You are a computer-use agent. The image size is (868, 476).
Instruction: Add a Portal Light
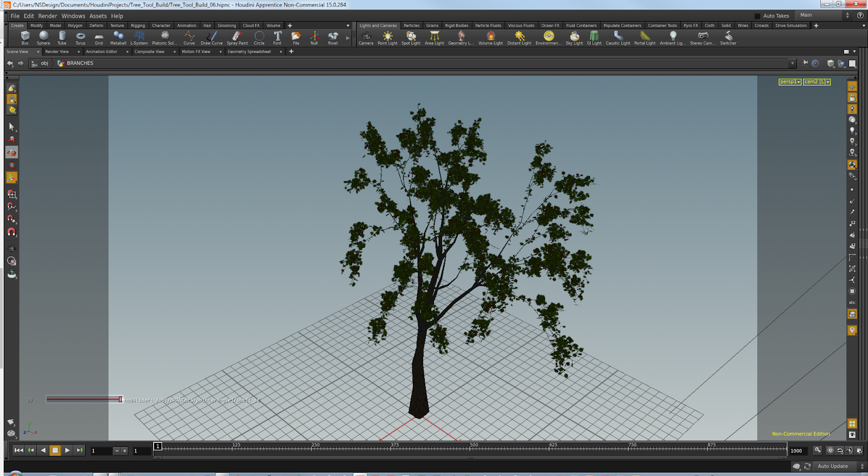(x=644, y=38)
